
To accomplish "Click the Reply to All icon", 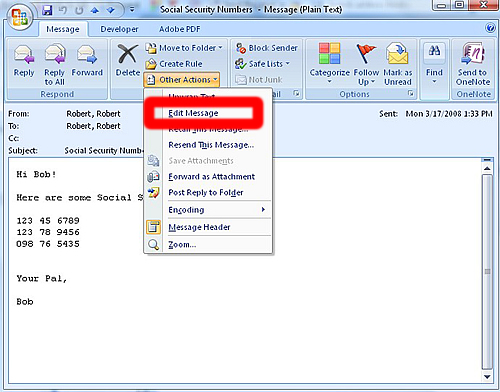I will coord(55,54).
